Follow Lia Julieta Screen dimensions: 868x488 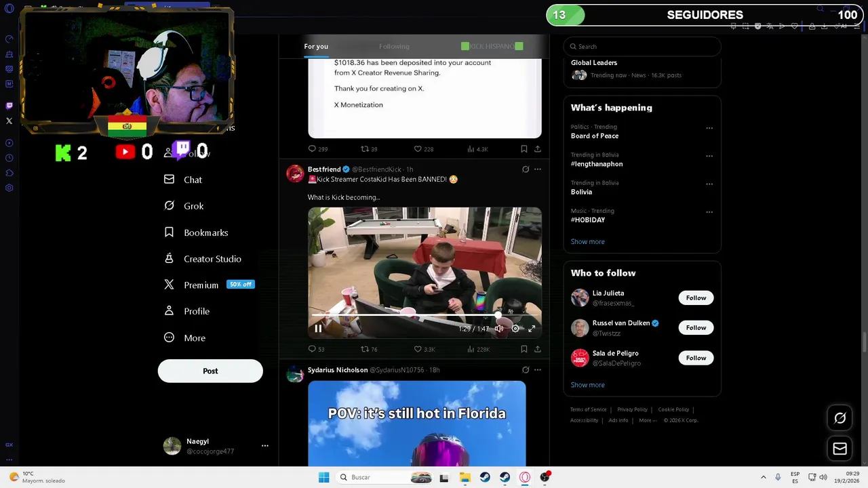click(x=696, y=298)
